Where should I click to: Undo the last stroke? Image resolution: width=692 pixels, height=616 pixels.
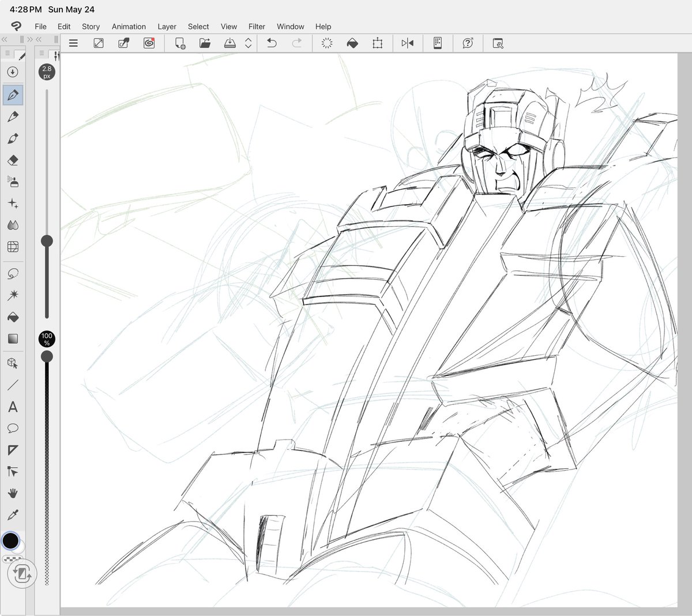click(x=272, y=43)
